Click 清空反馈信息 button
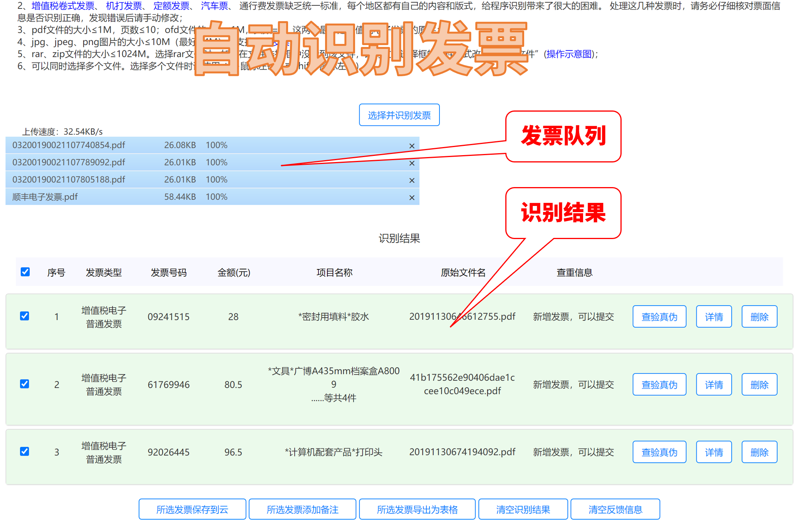Screen dimensions: 798x532 615,509
